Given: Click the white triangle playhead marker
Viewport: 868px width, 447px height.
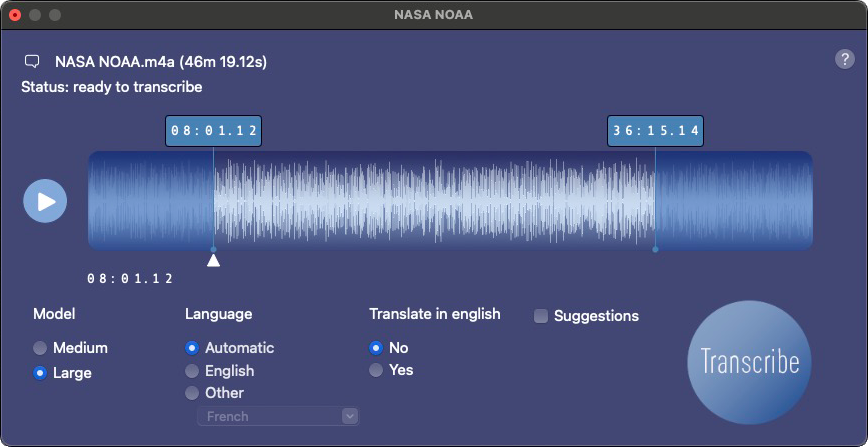Looking at the screenshot, I should [213, 261].
